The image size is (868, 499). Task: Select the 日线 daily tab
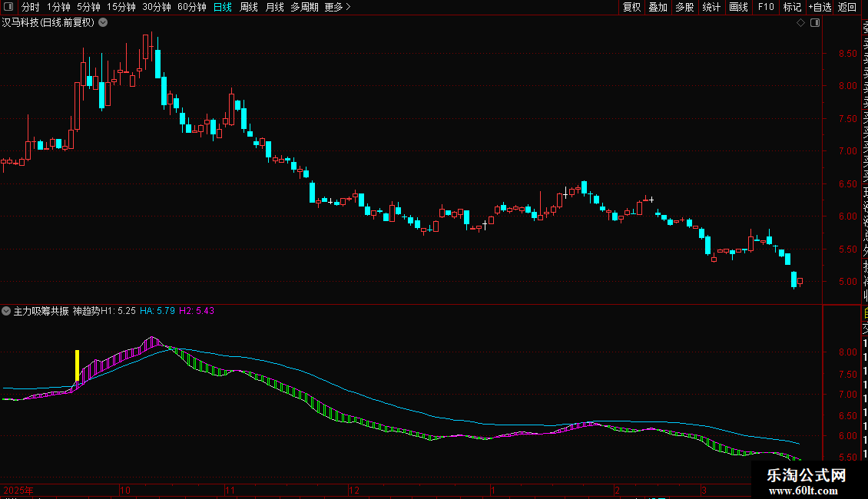[x=223, y=7]
